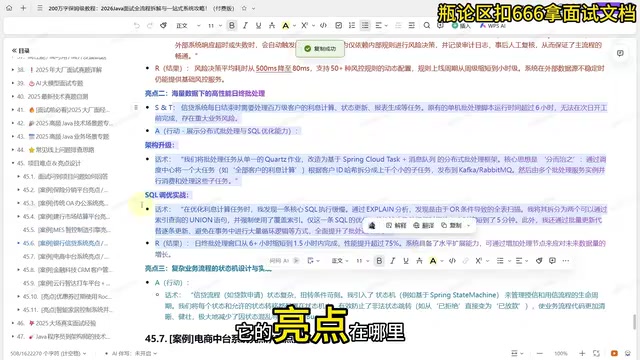The width and height of the screenshot is (640, 360).
Task: Clear formatting via floating toolbar eraser
Action: 539,260
